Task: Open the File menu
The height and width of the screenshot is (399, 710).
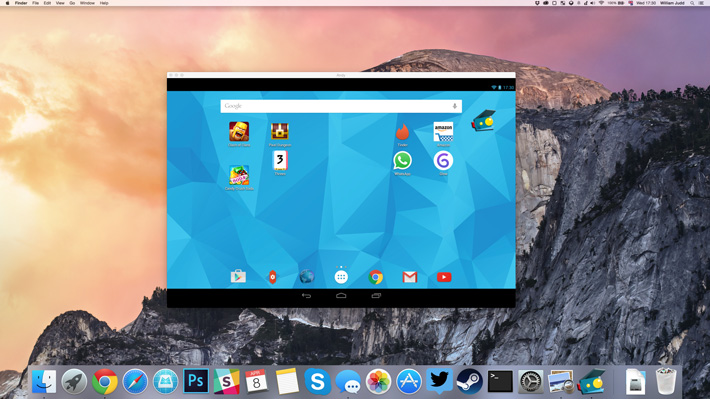Action: coord(35,3)
